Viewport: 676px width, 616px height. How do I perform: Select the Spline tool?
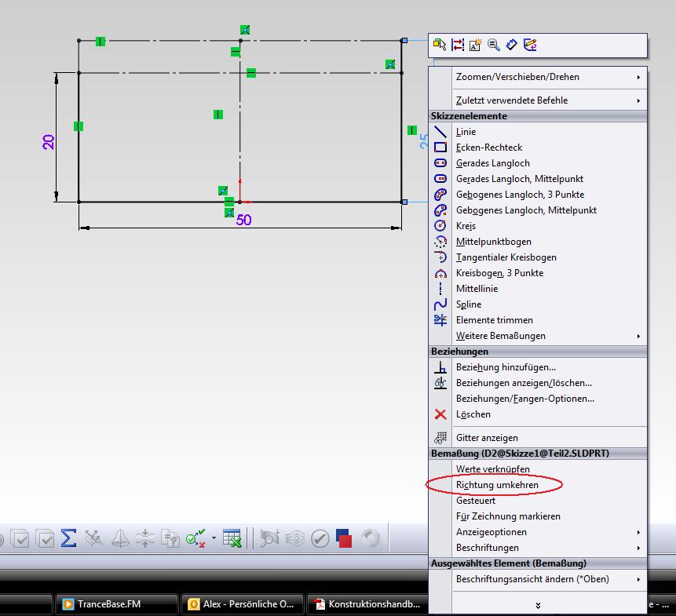[469, 304]
